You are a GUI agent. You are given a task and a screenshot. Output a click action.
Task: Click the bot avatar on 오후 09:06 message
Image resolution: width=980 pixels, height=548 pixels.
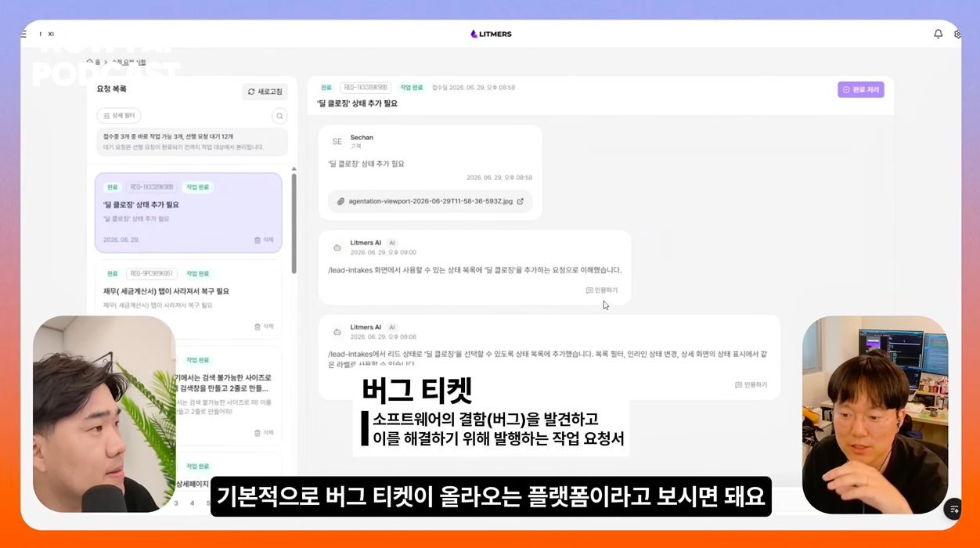click(337, 332)
